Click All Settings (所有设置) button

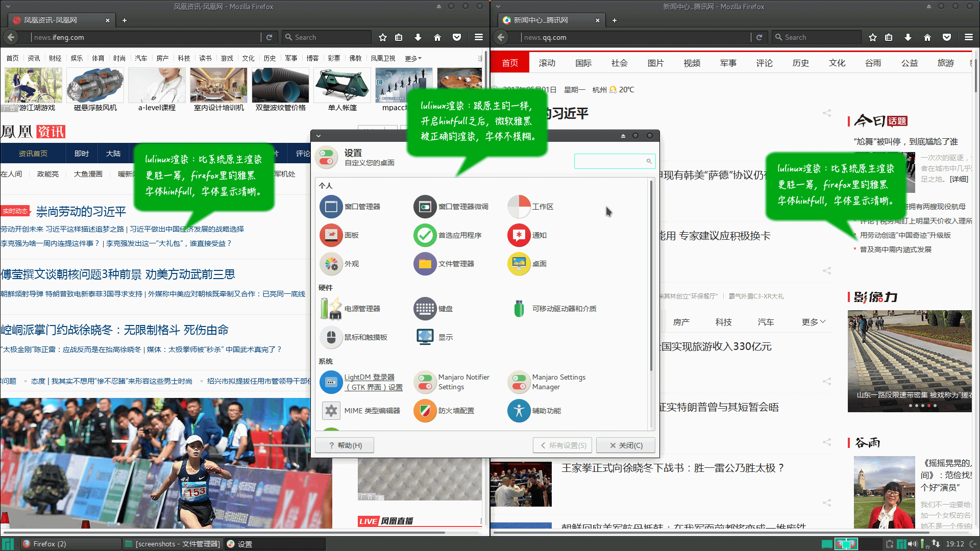point(563,445)
